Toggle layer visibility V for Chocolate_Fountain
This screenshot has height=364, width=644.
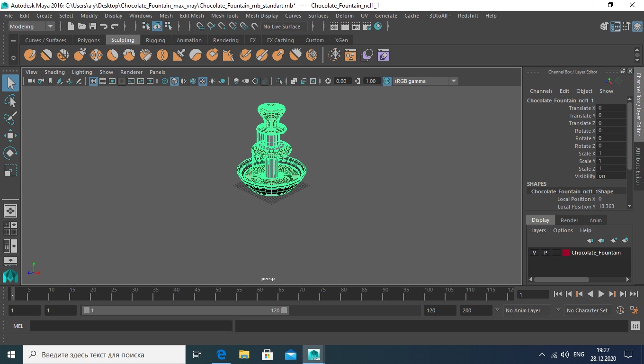pyautogui.click(x=534, y=253)
